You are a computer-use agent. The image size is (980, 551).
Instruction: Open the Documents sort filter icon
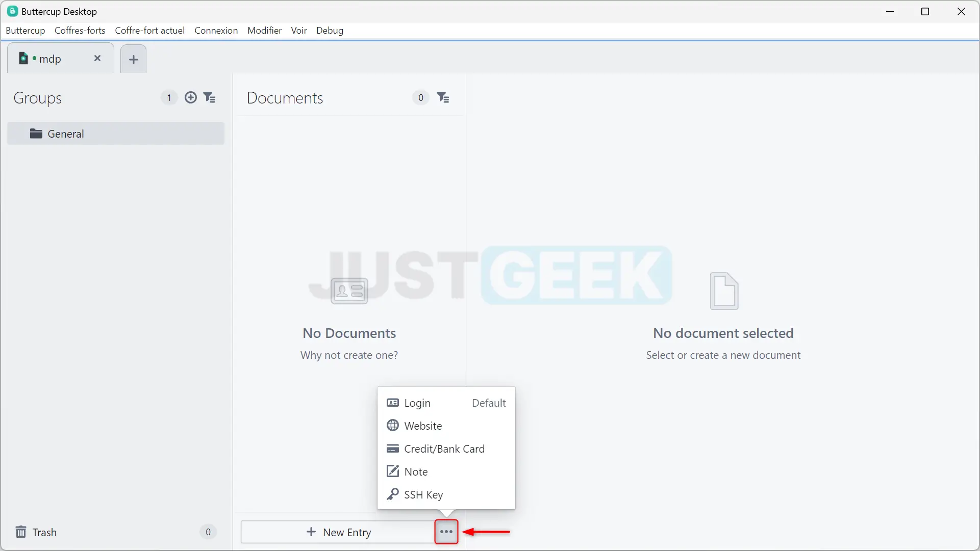coord(443,97)
